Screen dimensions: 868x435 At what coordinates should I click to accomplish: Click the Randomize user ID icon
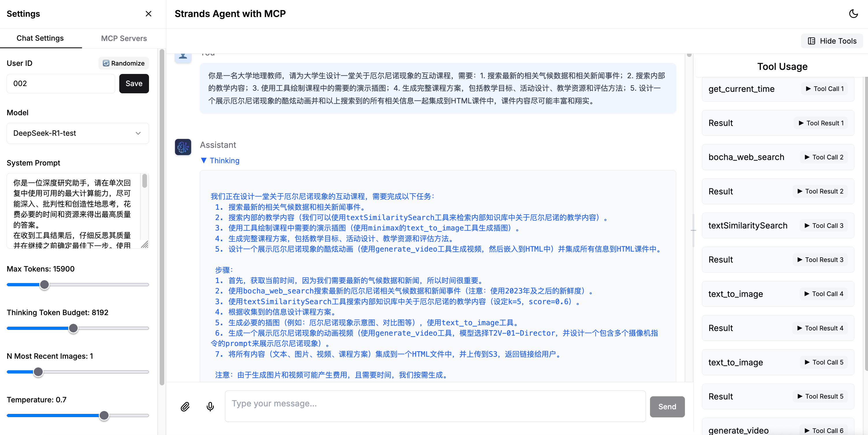point(106,63)
